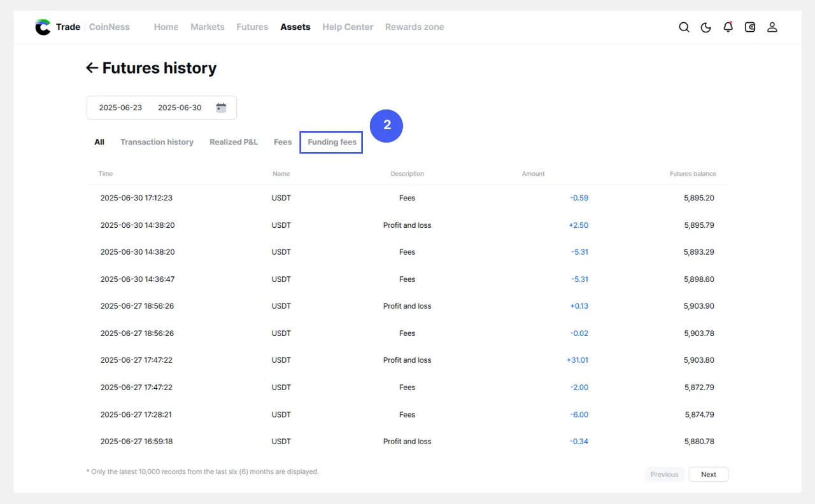Open the wallet icon
This screenshot has width=815, height=504.
point(750,27)
